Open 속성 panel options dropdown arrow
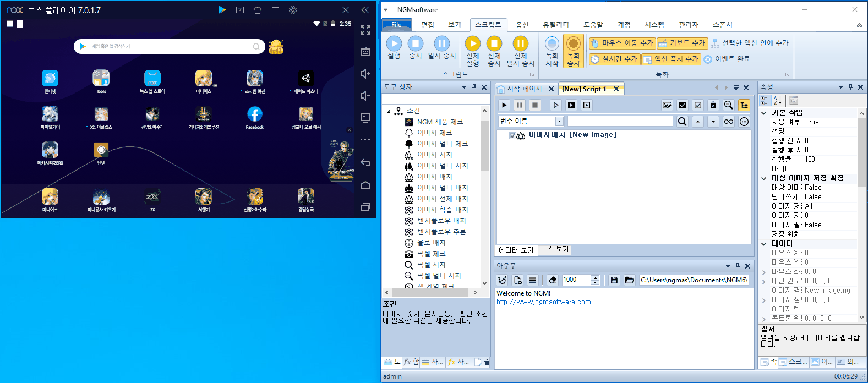The width and height of the screenshot is (868, 383). pyautogui.click(x=840, y=87)
